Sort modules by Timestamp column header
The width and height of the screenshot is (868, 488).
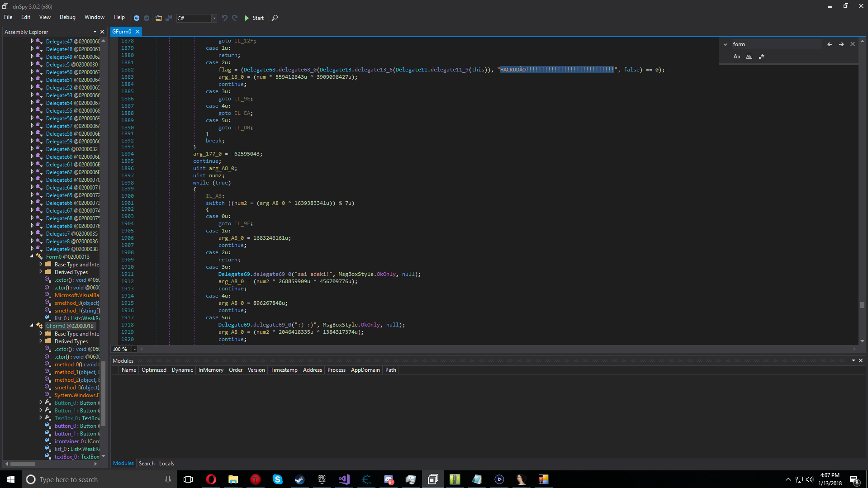[x=284, y=370]
